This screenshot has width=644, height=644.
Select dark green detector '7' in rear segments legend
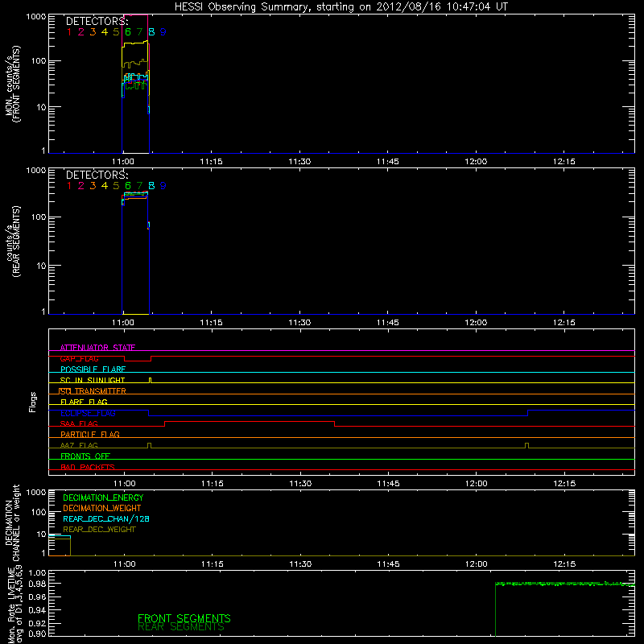tap(139, 186)
